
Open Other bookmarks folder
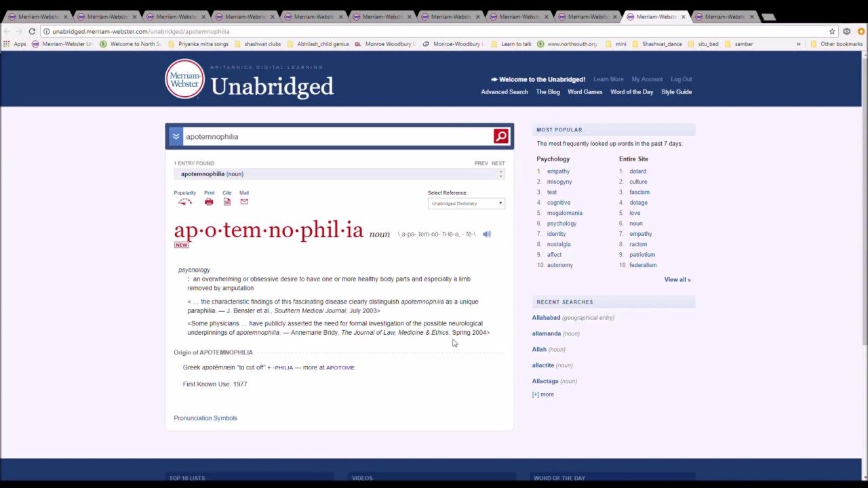(x=836, y=44)
